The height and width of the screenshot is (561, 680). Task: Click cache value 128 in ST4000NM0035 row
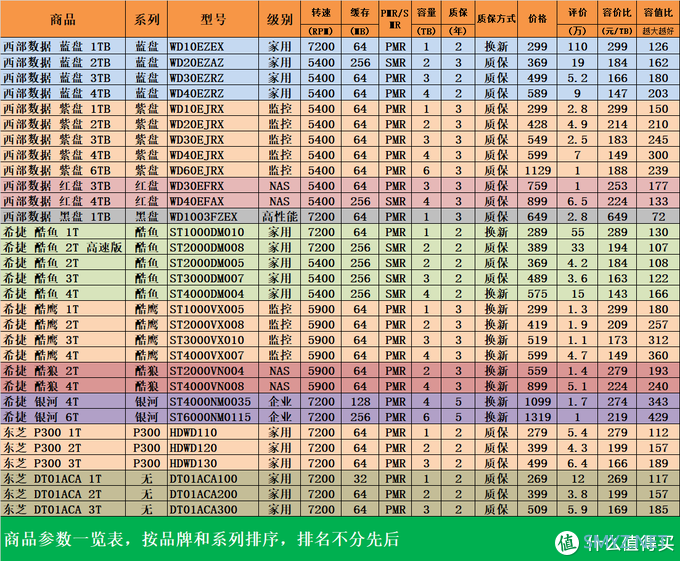point(360,402)
